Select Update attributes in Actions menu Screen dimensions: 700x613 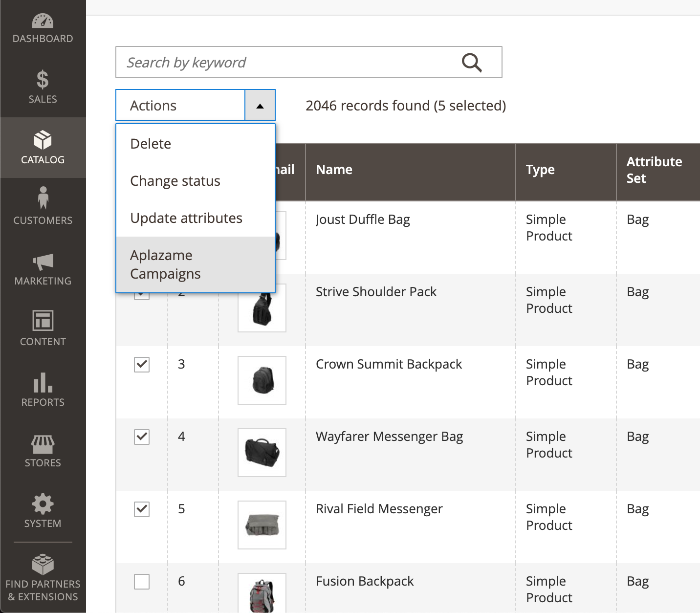click(x=196, y=218)
